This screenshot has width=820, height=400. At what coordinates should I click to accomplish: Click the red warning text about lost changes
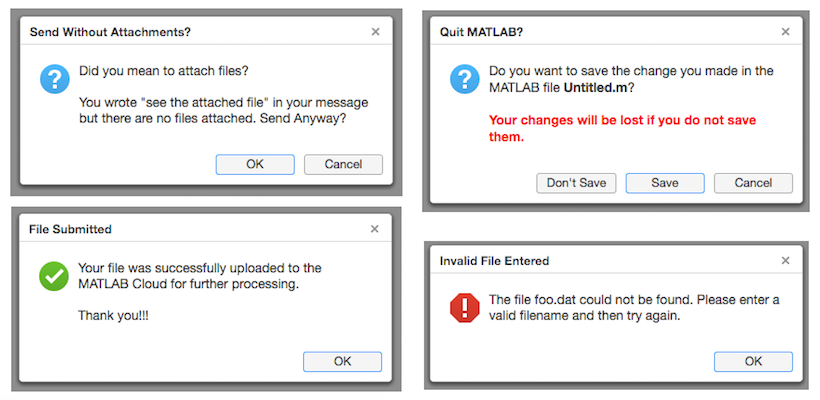tap(622, 129)
